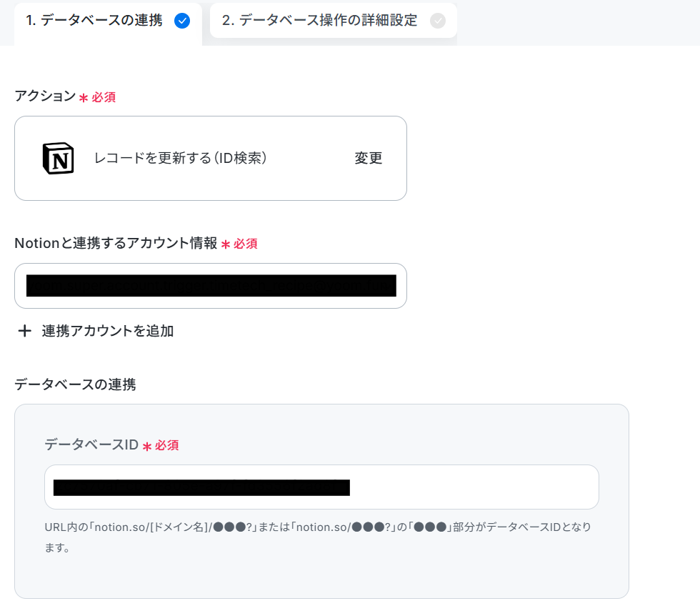The image size is (700, 611).
Task: Click the アクション field label
Action: [45, 96]
